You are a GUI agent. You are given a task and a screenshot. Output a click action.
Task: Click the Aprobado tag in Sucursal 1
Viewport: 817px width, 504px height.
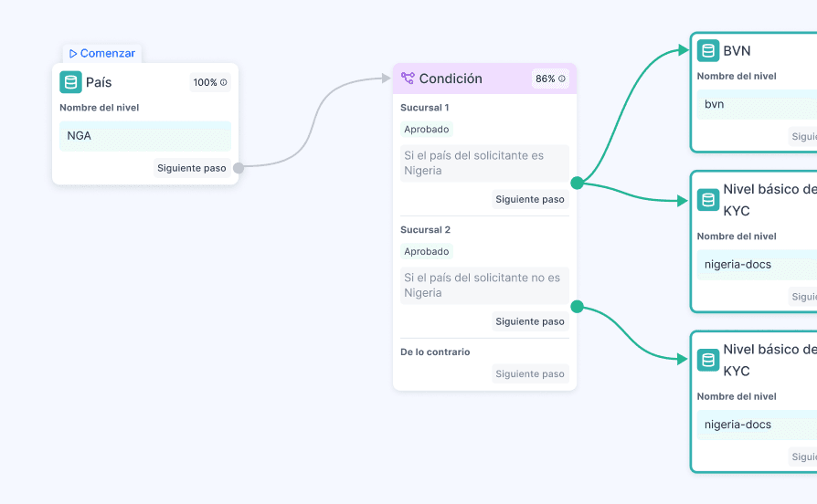[427, 130]
